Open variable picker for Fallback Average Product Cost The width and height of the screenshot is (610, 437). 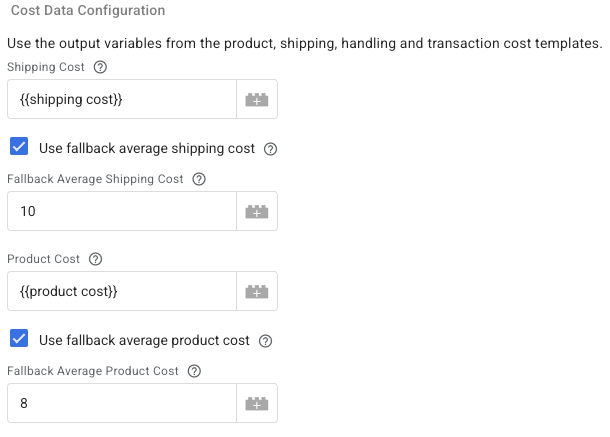pos(257,403)
